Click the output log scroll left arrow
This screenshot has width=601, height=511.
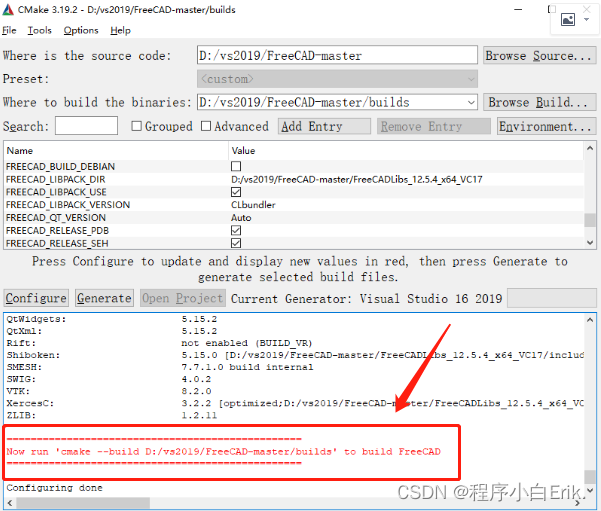10,503
